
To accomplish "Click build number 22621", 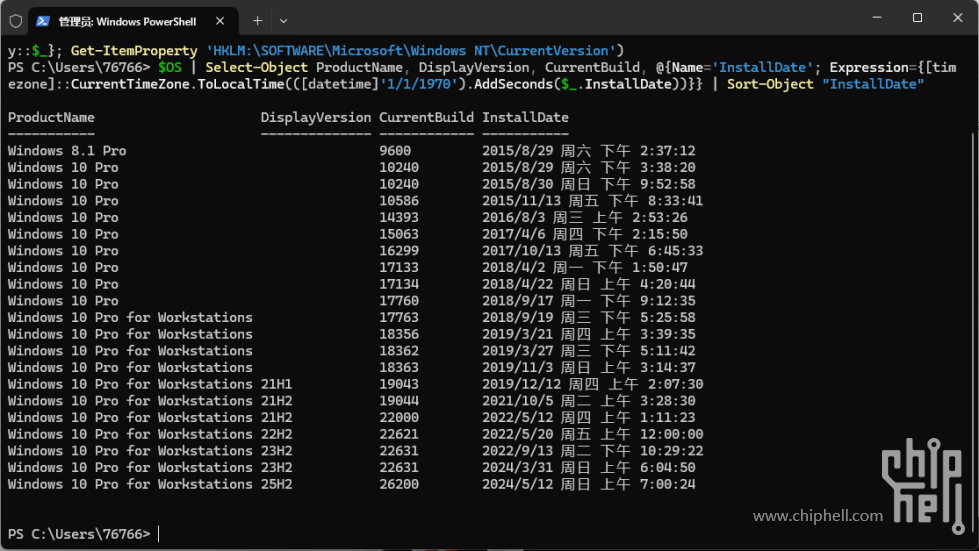I will [x=399, y=434].
